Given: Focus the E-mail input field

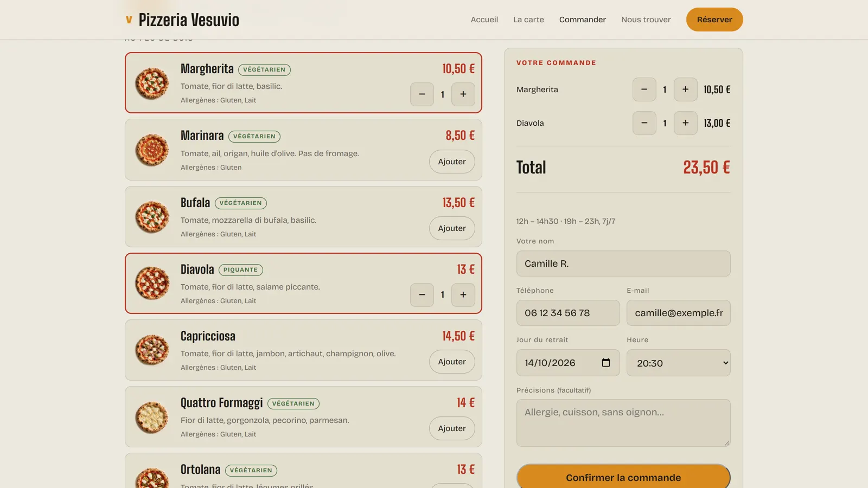Looking at the screenshot, I should [x=679, y=313].
